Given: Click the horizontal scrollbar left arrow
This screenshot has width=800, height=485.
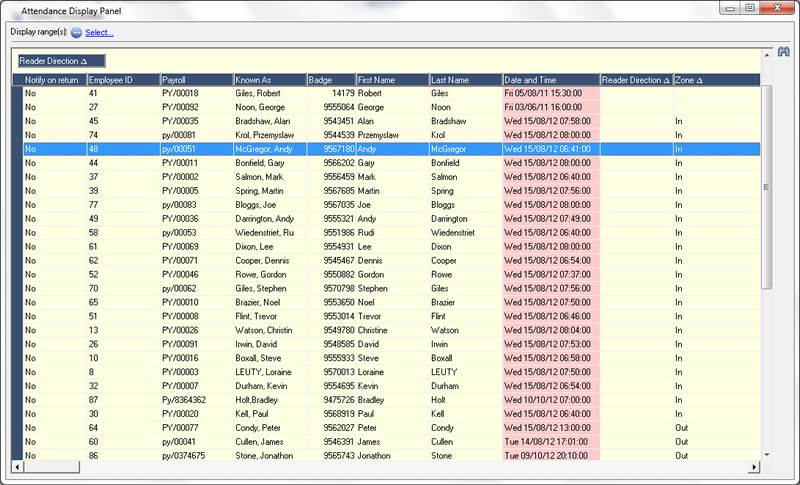Looking at the screenshot, I should pos(17,468).
